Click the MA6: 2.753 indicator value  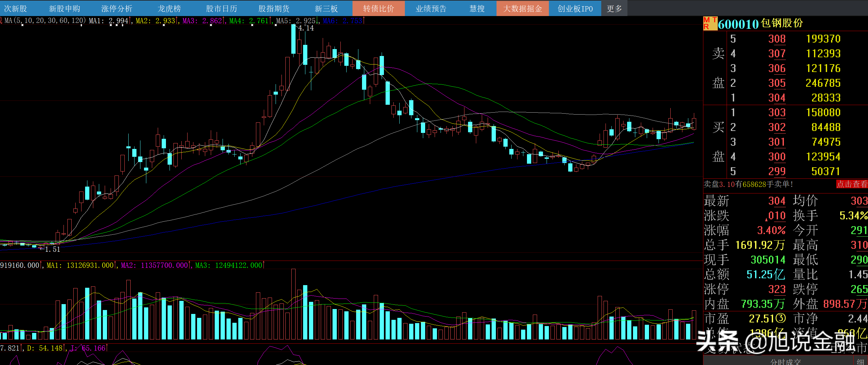tap(344, 21)
